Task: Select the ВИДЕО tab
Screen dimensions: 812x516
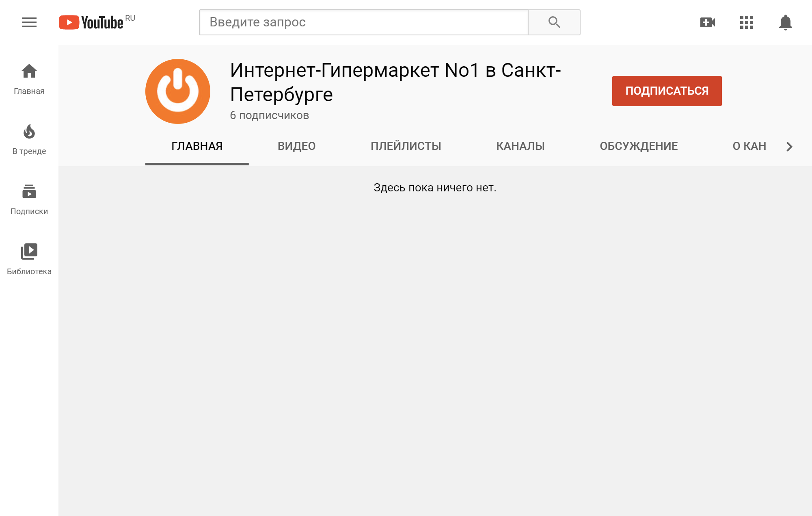Action: click(x=296, y=146)
